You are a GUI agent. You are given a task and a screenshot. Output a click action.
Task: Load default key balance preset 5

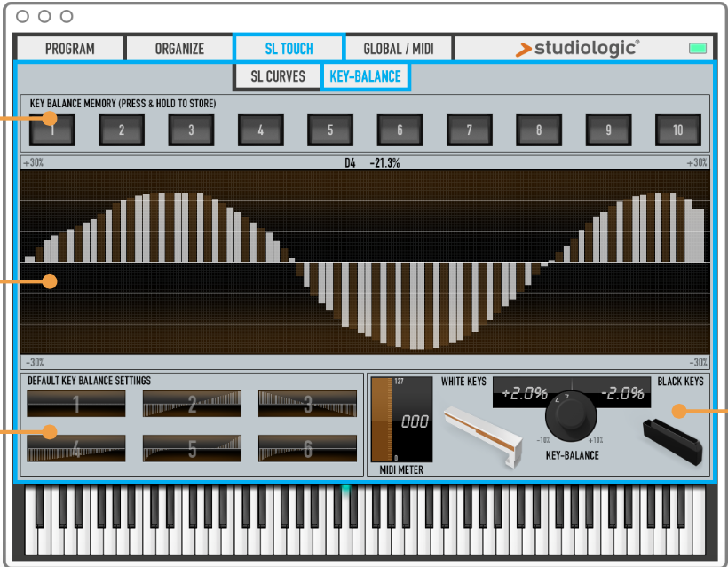192,448
